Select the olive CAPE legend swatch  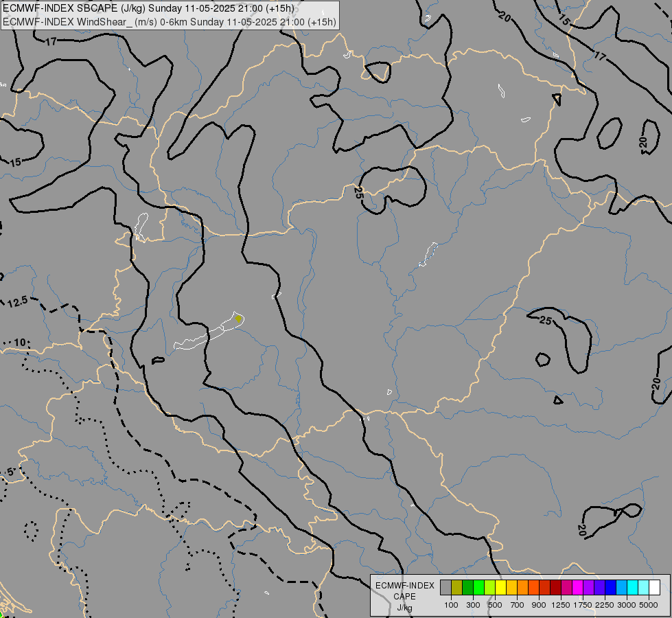(x=457, y=587)
